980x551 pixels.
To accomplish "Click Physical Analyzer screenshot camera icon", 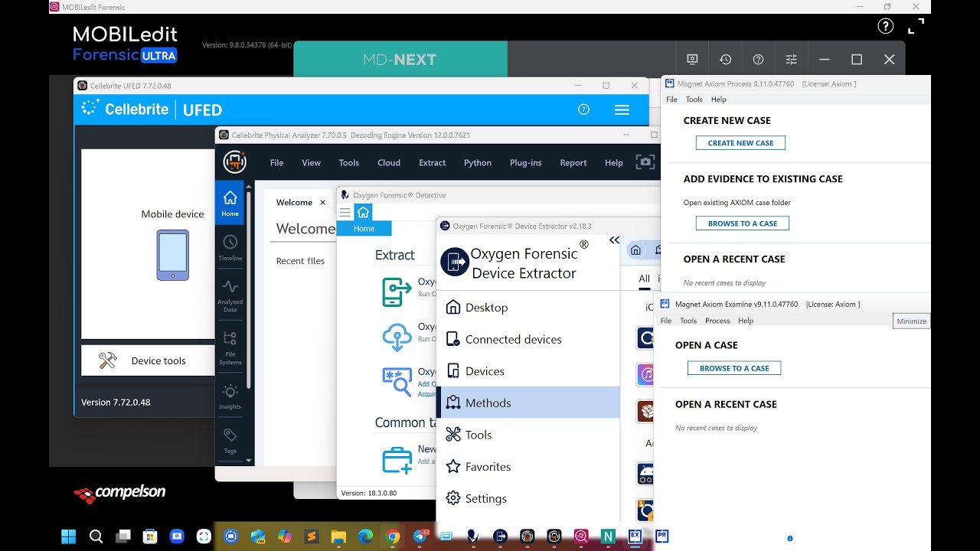I will (x=645, y=162).
